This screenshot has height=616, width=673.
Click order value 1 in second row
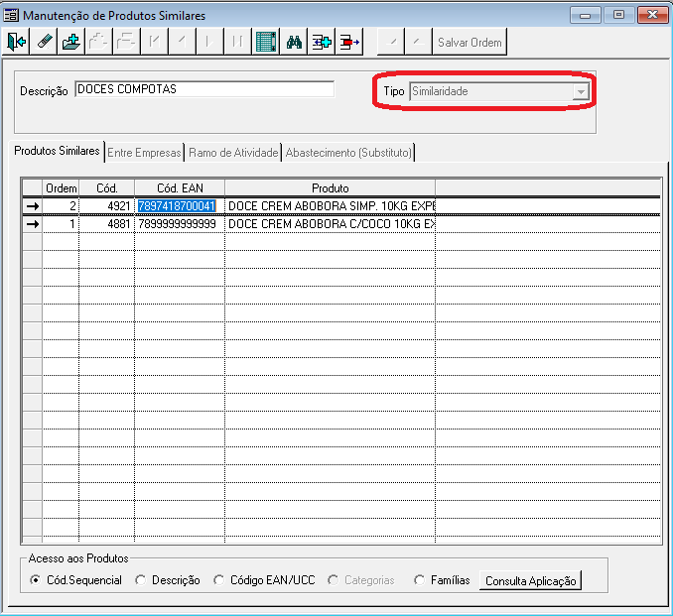tap(61, 224)
